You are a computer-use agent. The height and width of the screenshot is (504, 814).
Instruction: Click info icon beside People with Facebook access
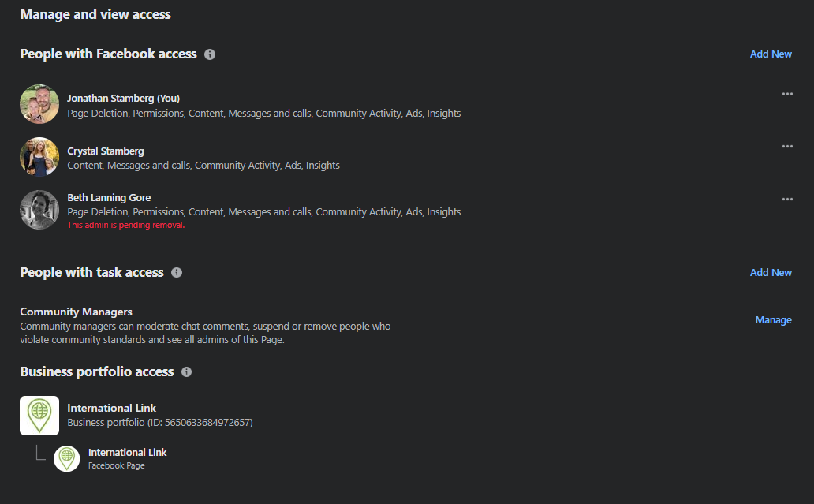(x=210, y=54)
